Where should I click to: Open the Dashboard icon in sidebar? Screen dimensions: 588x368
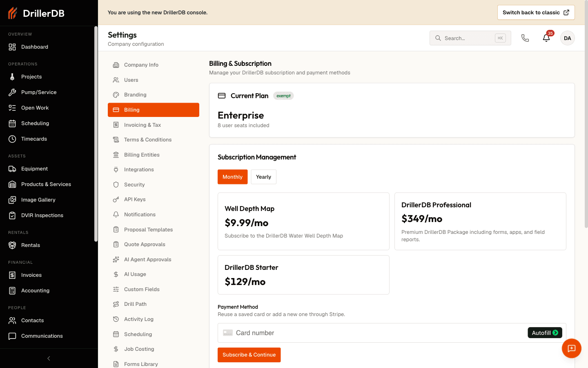tap(12, 47)
